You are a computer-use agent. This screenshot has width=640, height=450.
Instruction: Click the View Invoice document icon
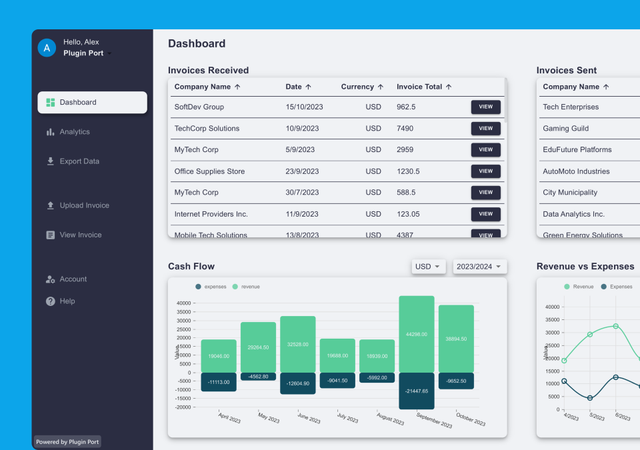(50, 235)
